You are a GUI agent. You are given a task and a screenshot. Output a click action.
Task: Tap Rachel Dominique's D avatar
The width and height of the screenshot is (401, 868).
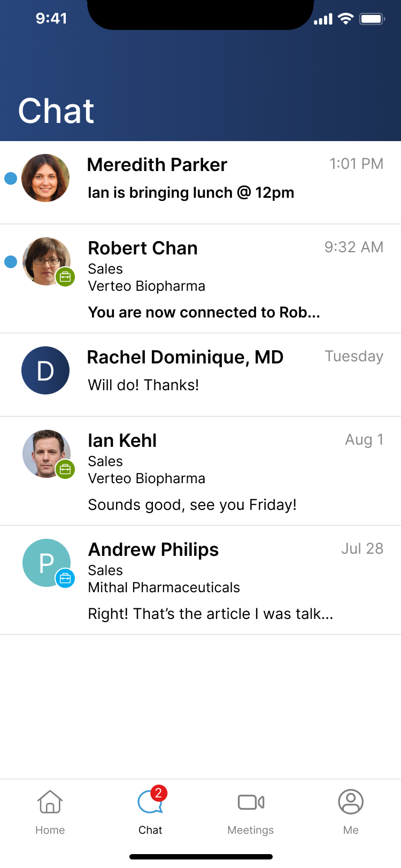[x=45, y=370]
